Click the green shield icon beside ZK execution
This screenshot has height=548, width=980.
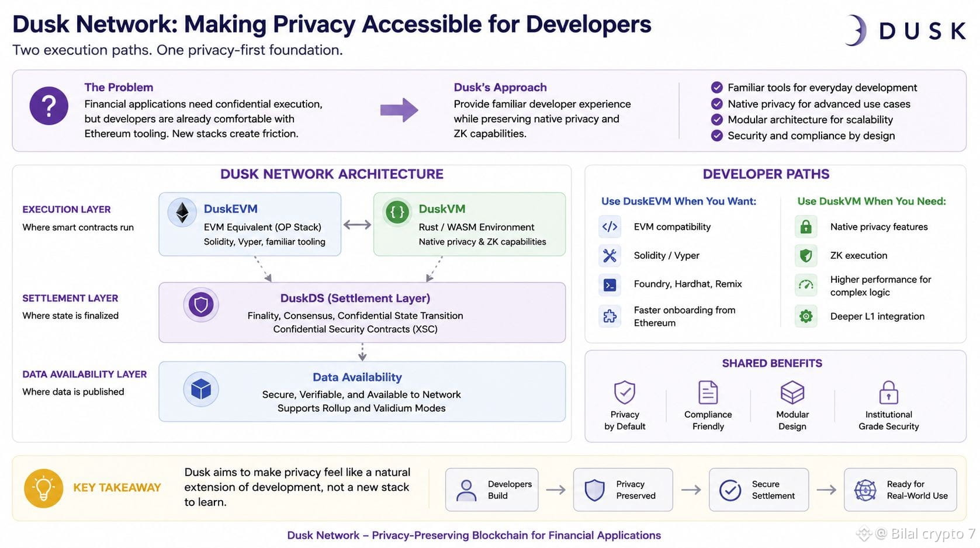click(806, 255)
